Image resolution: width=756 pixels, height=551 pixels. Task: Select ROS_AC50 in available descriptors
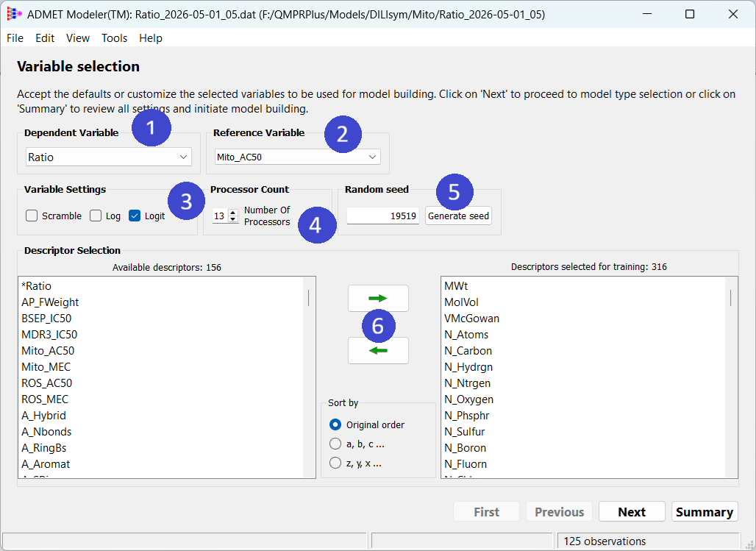[x=47, y=383]
